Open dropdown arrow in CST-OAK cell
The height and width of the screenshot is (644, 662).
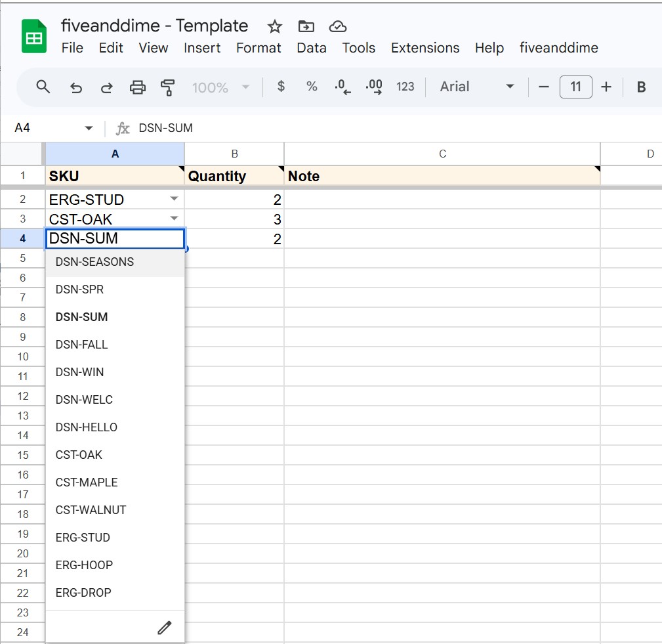[174, 219]
